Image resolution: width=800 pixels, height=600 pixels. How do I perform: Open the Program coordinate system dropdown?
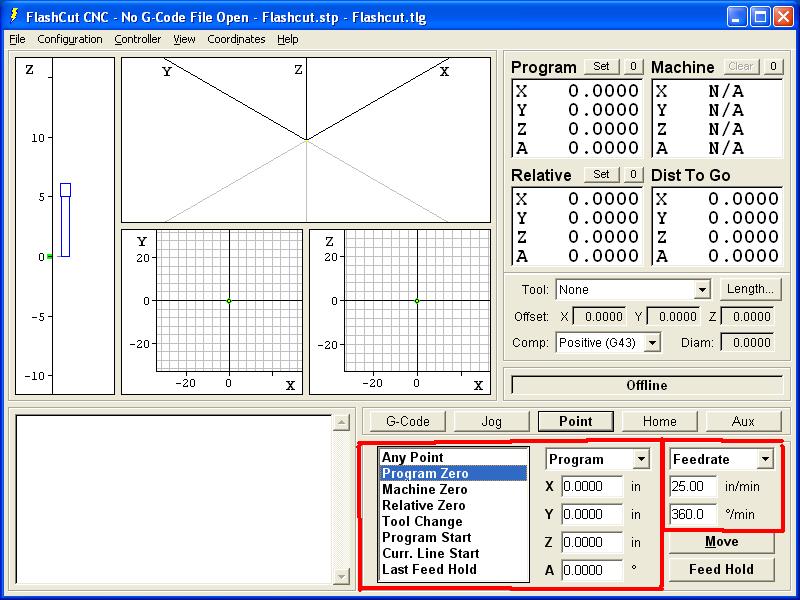(x=641, y=459)
